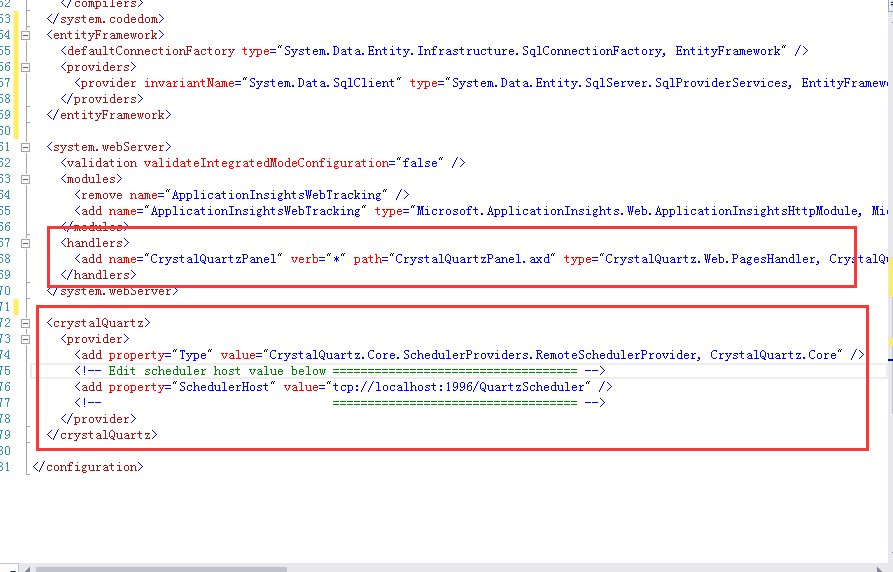Place cursor on the closing </configuration> tag
Image resolution: width=893 pixels, height=572 pixels.
point(88,467)
